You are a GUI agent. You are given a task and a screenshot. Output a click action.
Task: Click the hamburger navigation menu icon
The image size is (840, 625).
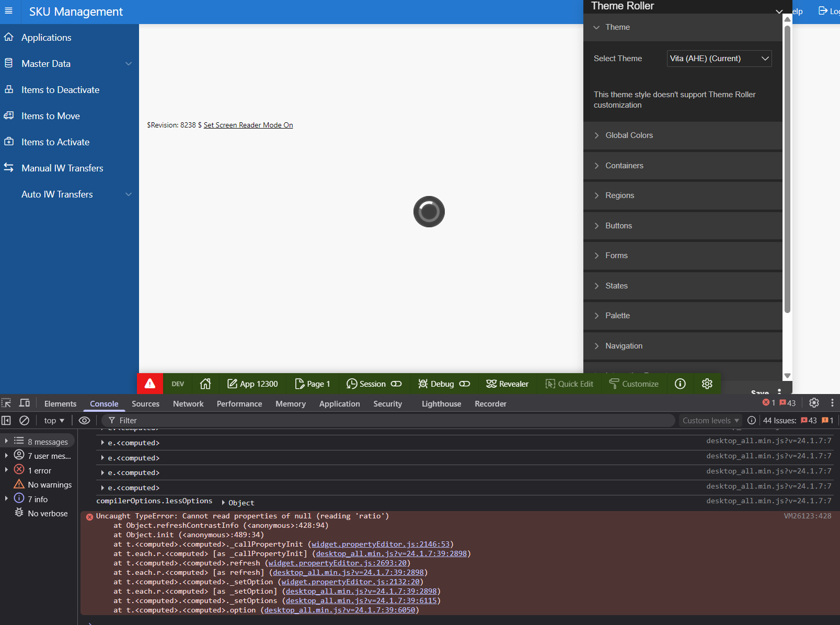coord(9,11)
